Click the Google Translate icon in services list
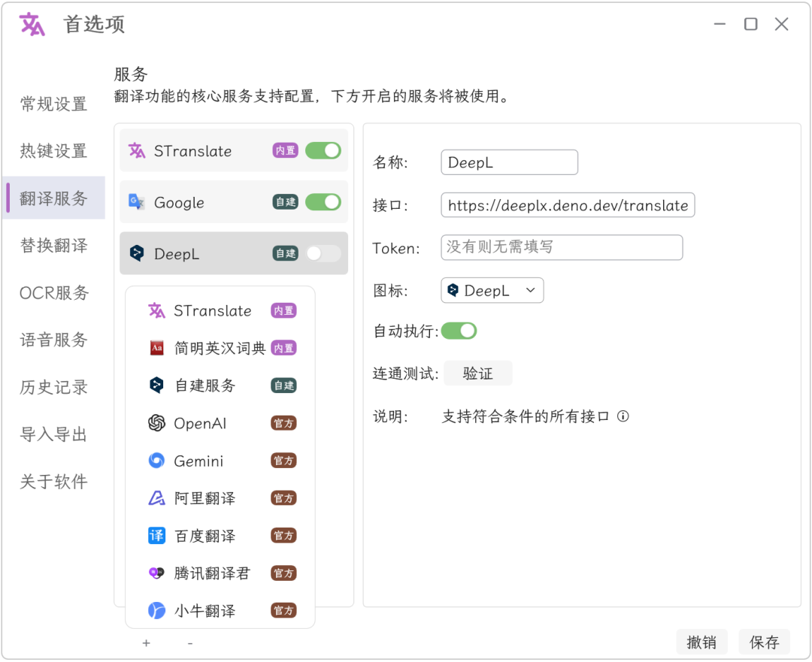812x662 pixels. click(137, 202)
